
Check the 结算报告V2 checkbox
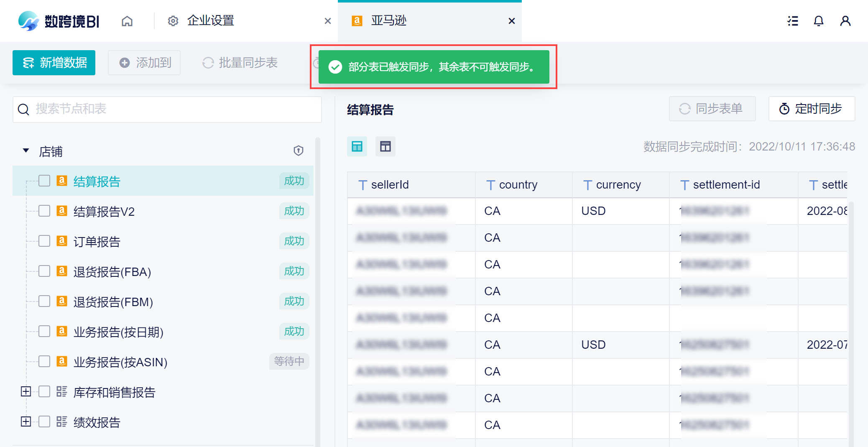pyautogui.click(x=44, y=211)
